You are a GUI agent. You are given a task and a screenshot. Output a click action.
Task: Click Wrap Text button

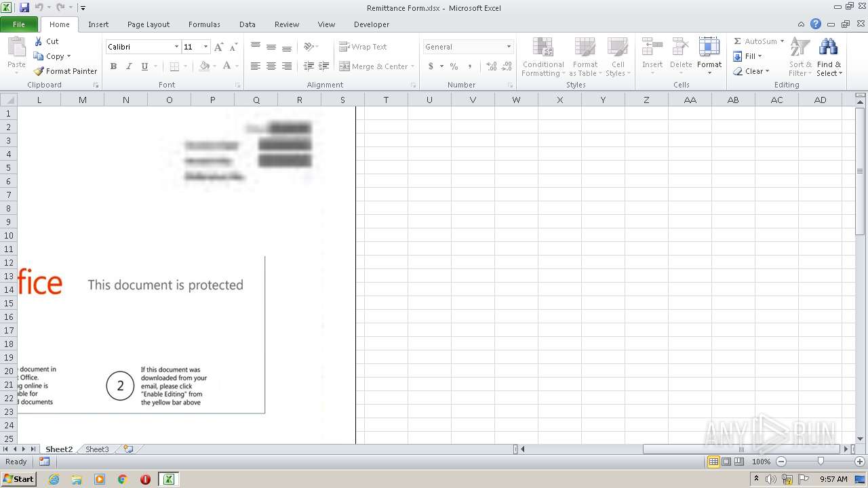coord(363,47)
